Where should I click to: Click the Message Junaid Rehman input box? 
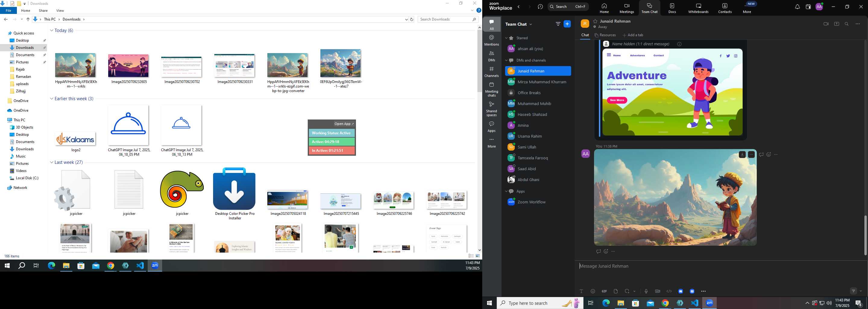721,266
